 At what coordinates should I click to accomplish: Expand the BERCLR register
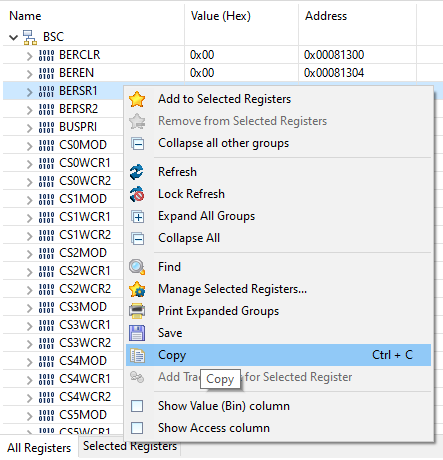coord(29,55)
